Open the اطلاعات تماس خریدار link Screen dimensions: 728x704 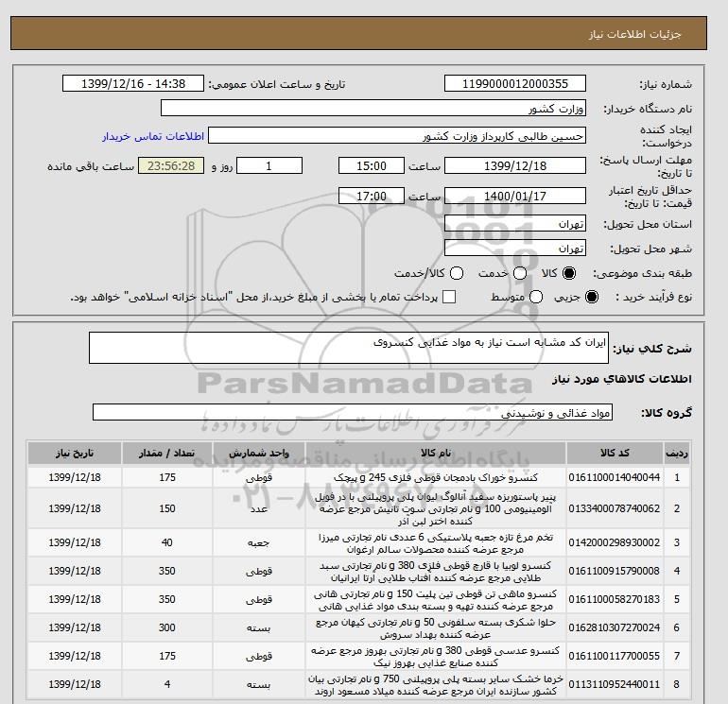tap(153, 136)
